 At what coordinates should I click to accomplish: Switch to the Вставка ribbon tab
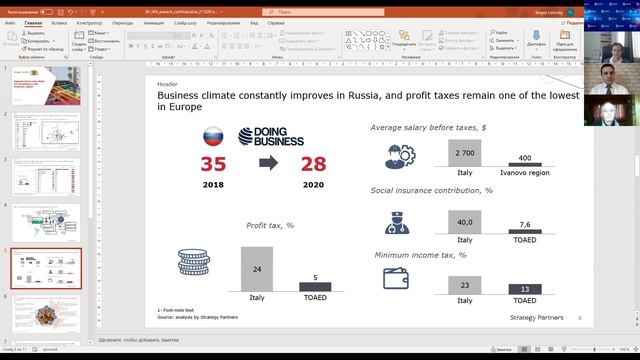(x=59, y=23)
